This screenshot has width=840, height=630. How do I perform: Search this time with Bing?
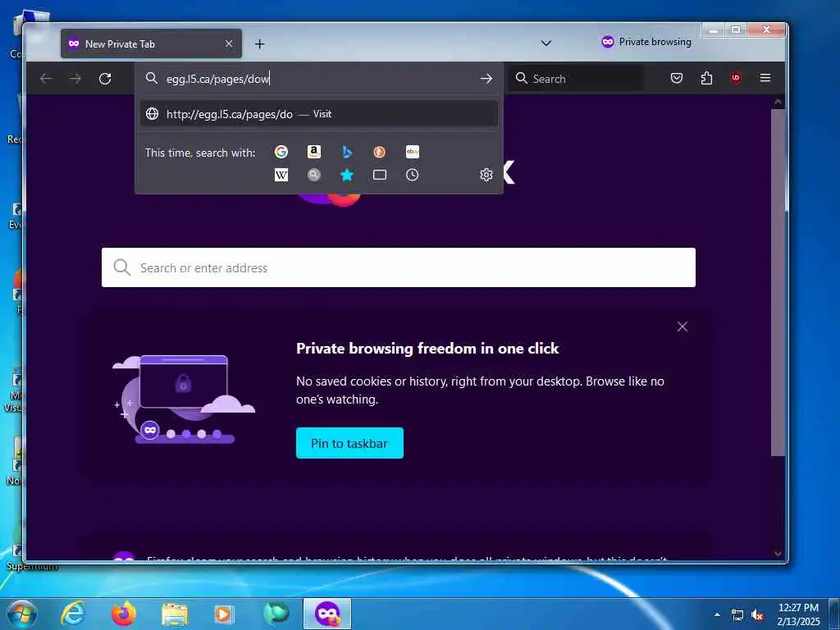coord(347,152)
